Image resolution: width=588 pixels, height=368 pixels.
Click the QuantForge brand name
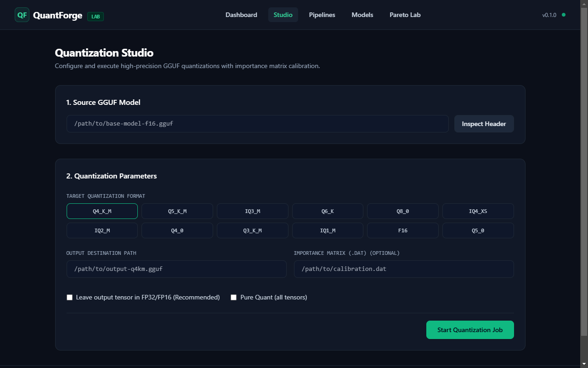58,15
